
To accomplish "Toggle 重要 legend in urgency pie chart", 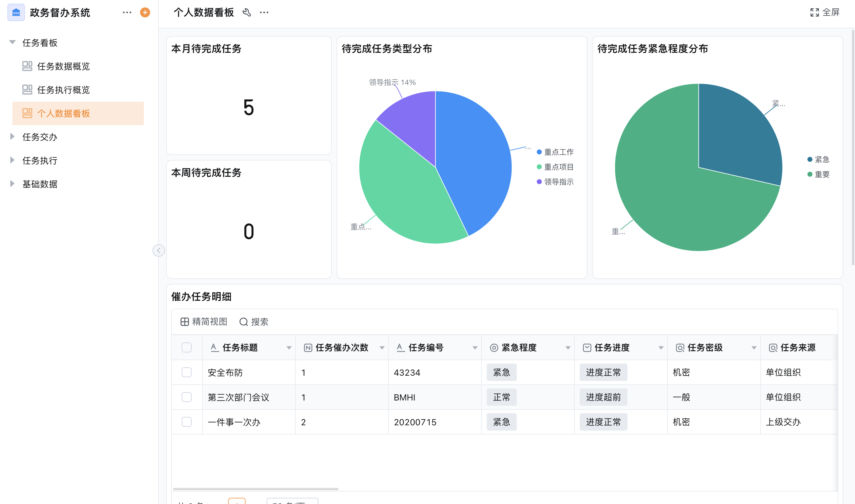I will [x=818, y=174].
